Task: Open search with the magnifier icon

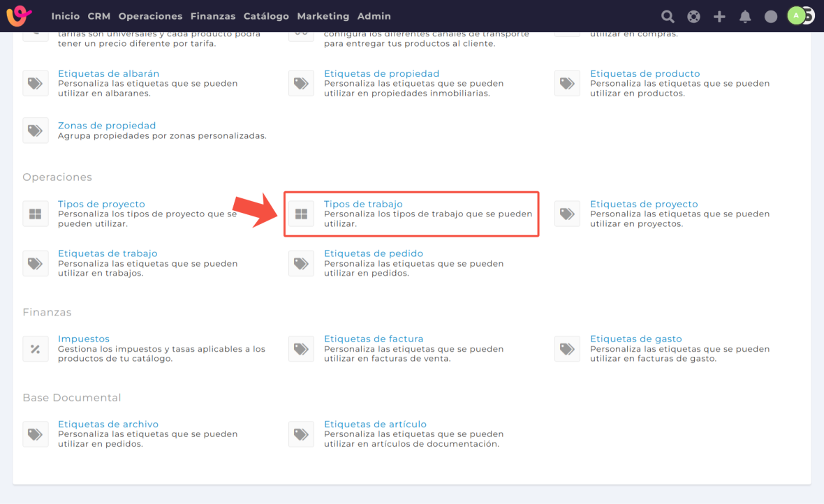Action: [668, 17]
